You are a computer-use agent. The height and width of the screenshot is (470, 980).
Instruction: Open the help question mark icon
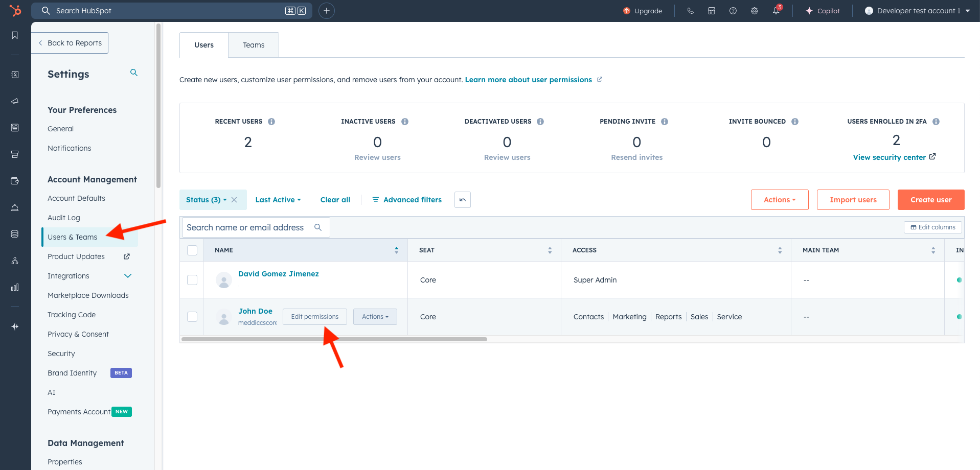coord(733,11)
